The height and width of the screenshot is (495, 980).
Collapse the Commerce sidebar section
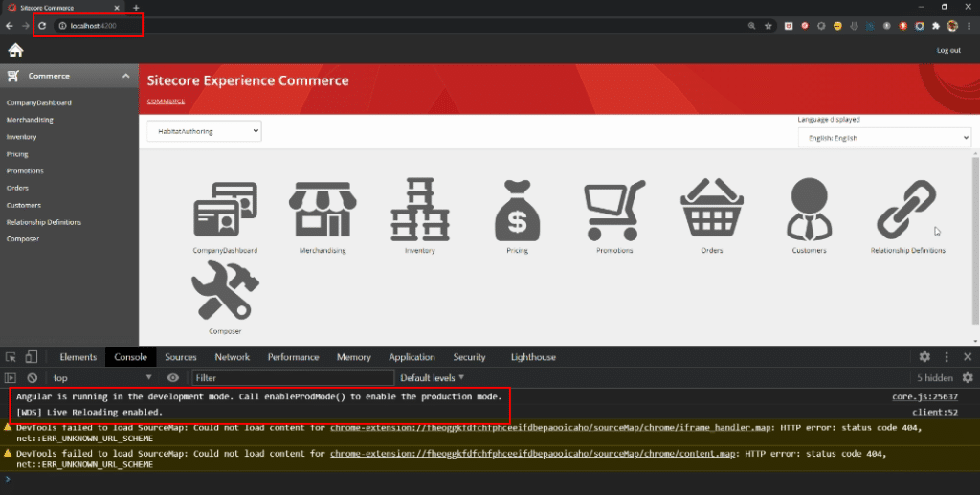coord(125,76)
